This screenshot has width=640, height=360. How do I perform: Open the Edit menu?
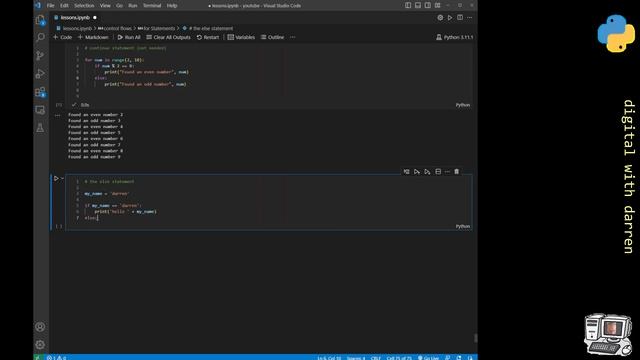point(64,6)
